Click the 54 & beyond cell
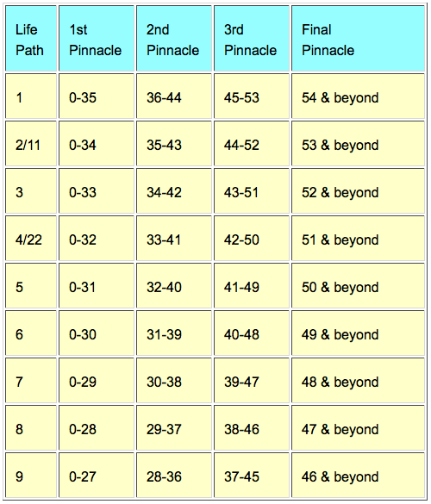 coord(358,96)
